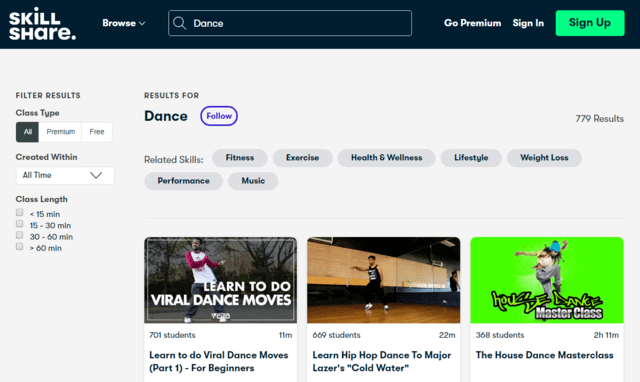Check the > 60 min class length
This screenshot has width=640, height=382.
point(19,247)
